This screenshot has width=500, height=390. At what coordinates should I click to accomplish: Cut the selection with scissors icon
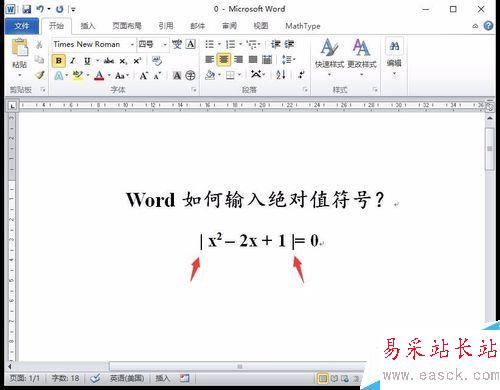[39, 45]
